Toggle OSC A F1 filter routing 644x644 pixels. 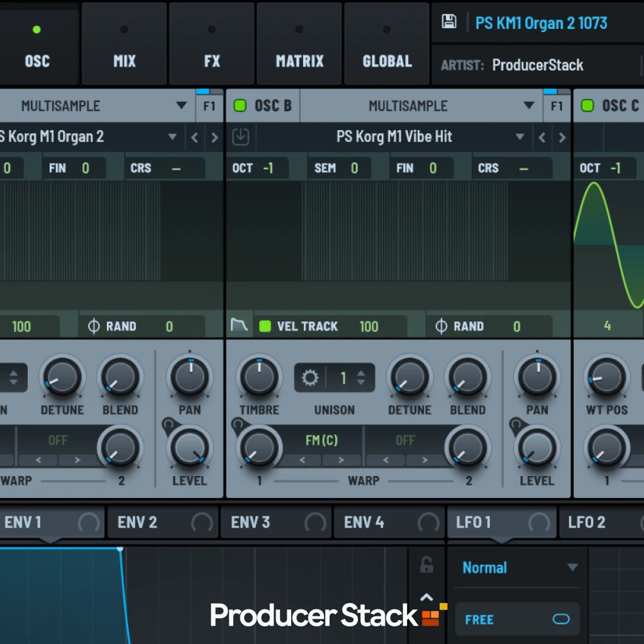[209, 106]
